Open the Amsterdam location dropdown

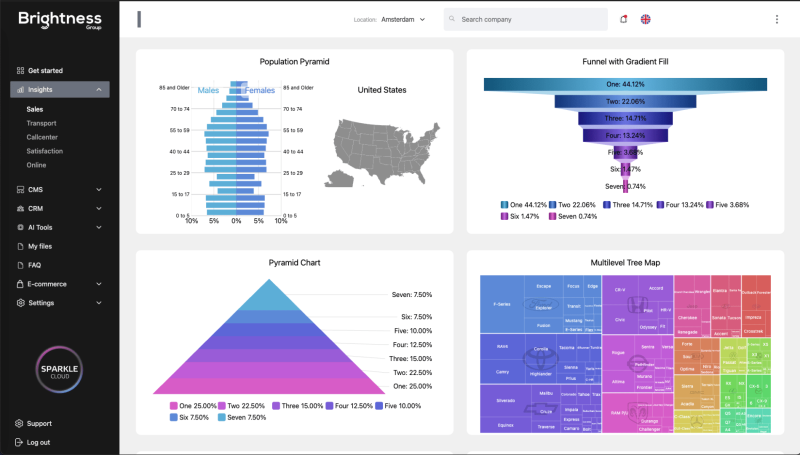(x=403, y=19)
